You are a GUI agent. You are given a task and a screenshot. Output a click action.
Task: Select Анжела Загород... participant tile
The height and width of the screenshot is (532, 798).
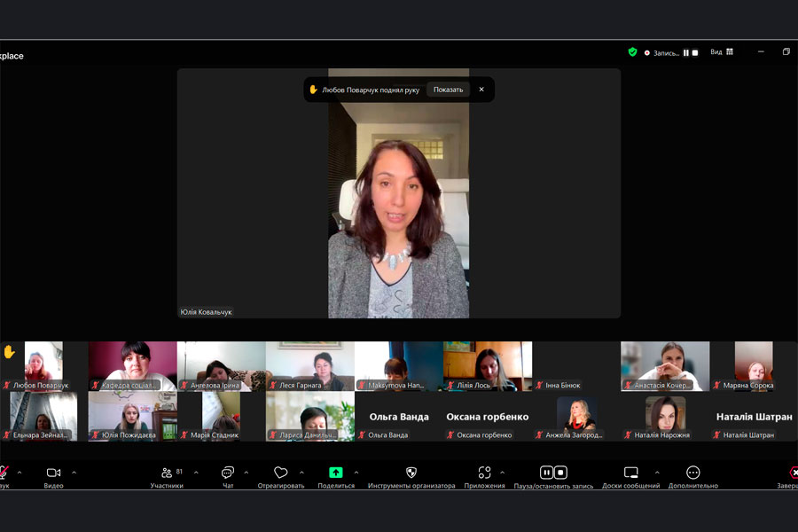pyautogui.click(x=576, y=416)
